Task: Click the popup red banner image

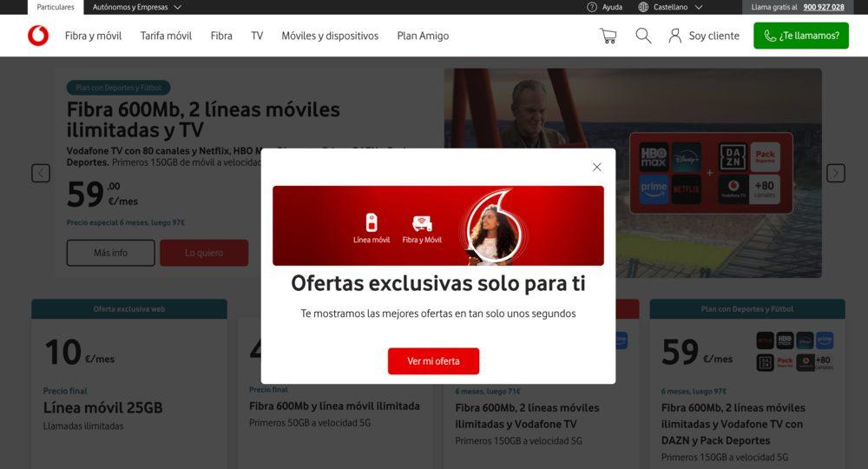Action: [437, 225]
